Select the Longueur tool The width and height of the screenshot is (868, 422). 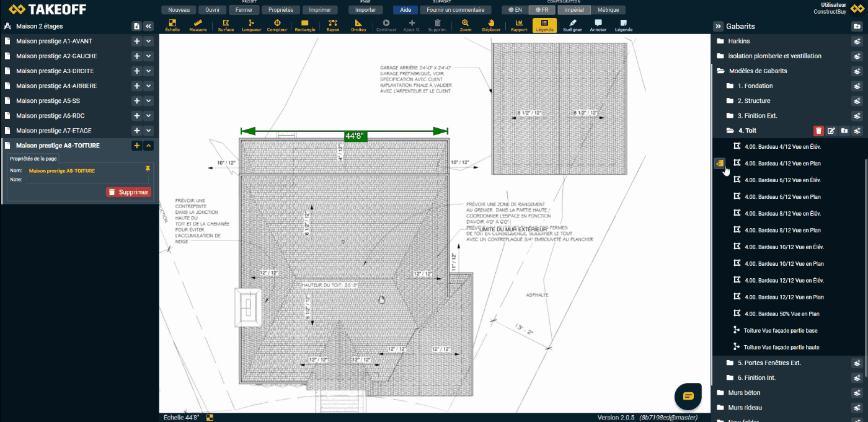pos(251,25)
